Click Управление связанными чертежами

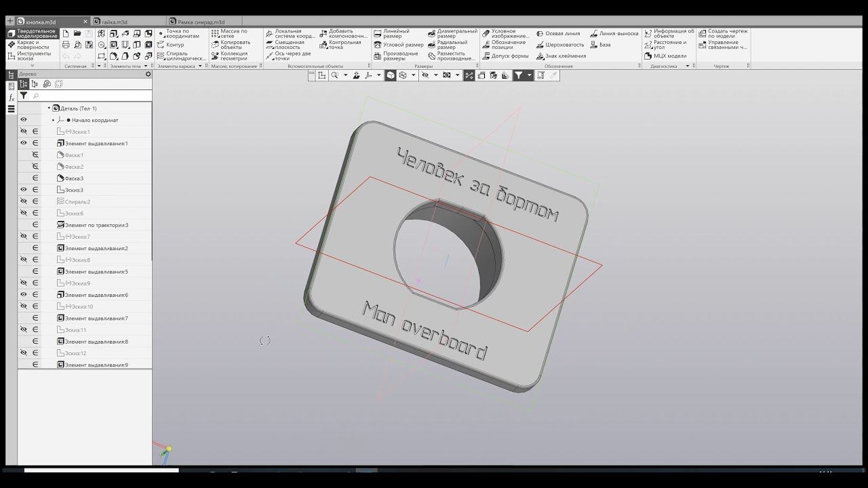coord(723,45)
